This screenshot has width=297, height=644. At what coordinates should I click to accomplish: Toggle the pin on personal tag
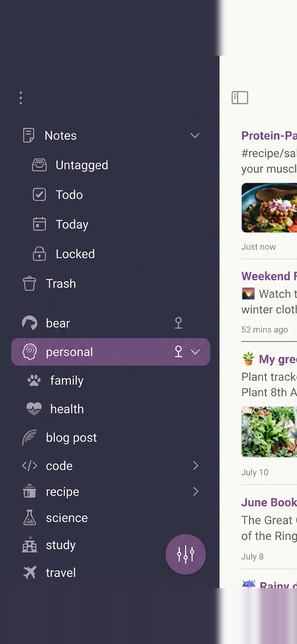(178, 351)
